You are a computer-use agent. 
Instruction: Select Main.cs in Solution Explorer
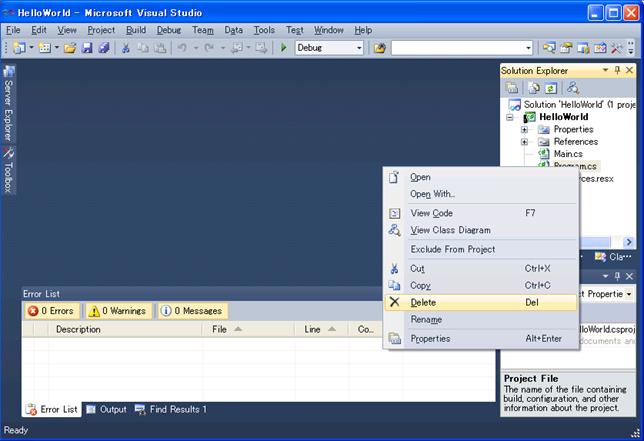click(568, 154)
